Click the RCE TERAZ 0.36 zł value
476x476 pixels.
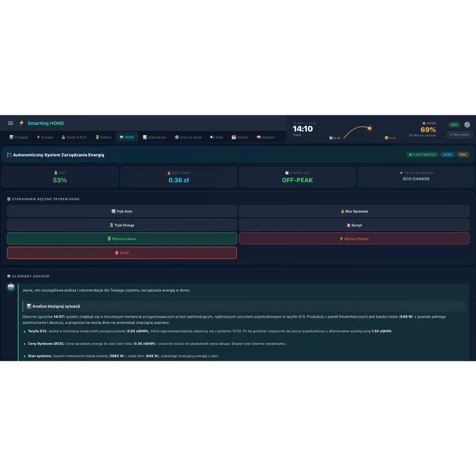pyautogui.click(x=178, y=180)
